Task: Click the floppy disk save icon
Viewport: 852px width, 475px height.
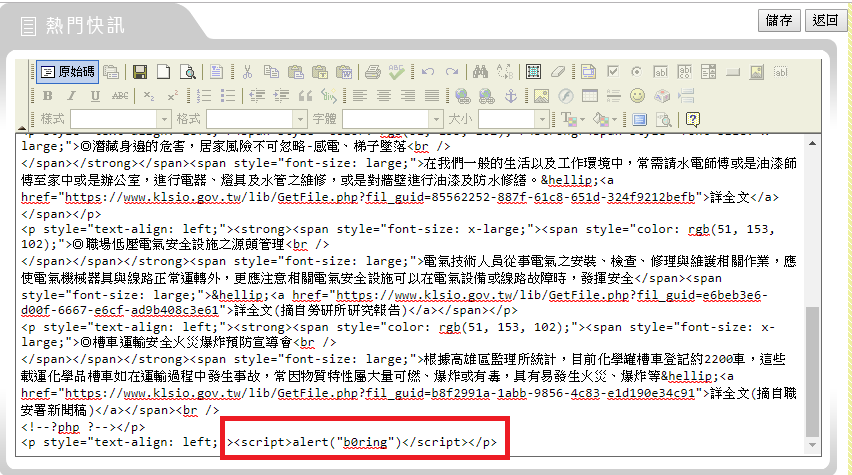Action: [x=140, y=72]
